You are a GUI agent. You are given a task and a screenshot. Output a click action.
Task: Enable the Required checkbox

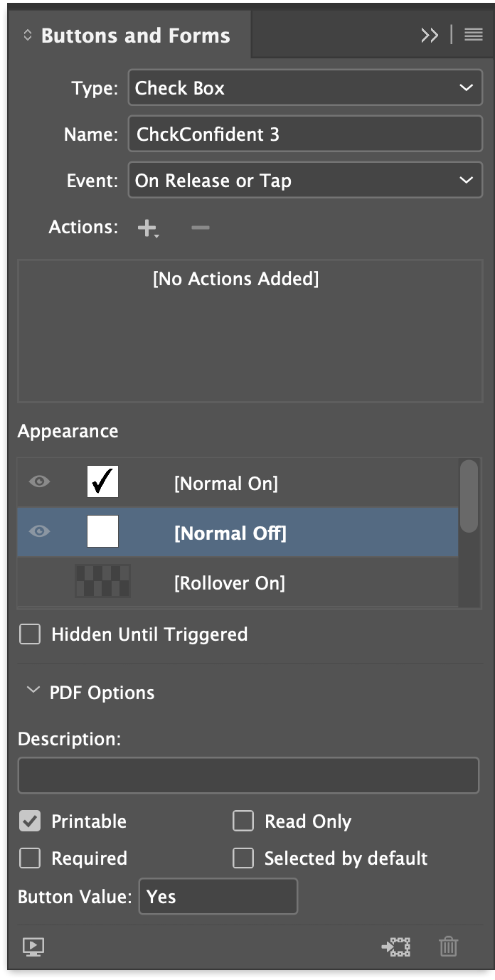pyautogui.click(x=29, y=858)
